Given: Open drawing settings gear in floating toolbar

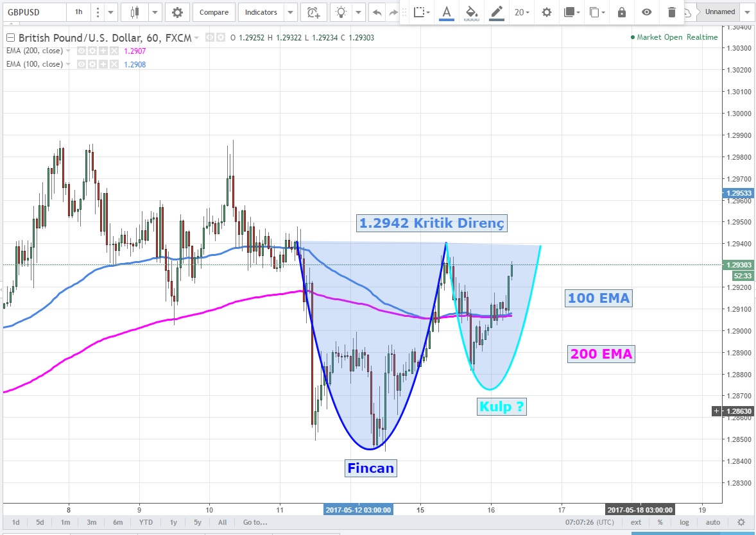Looking at the screenshot, I should click(x=546, y=12).
